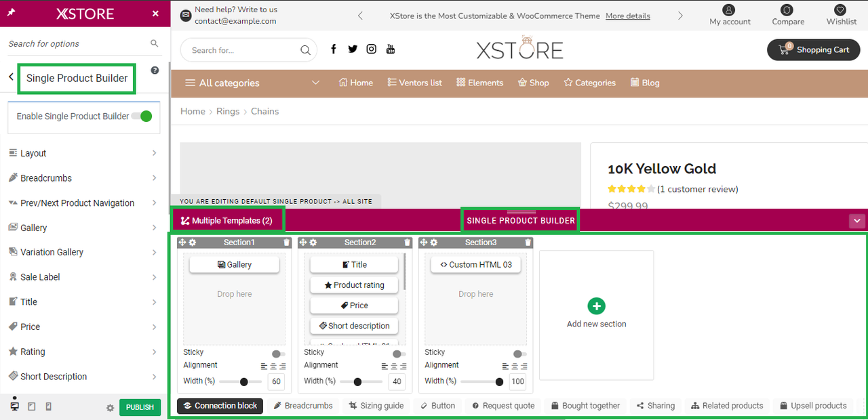Screen dimensions: 868x420
Task: Show previous promo message arrow
Action: tap(360, 16)
